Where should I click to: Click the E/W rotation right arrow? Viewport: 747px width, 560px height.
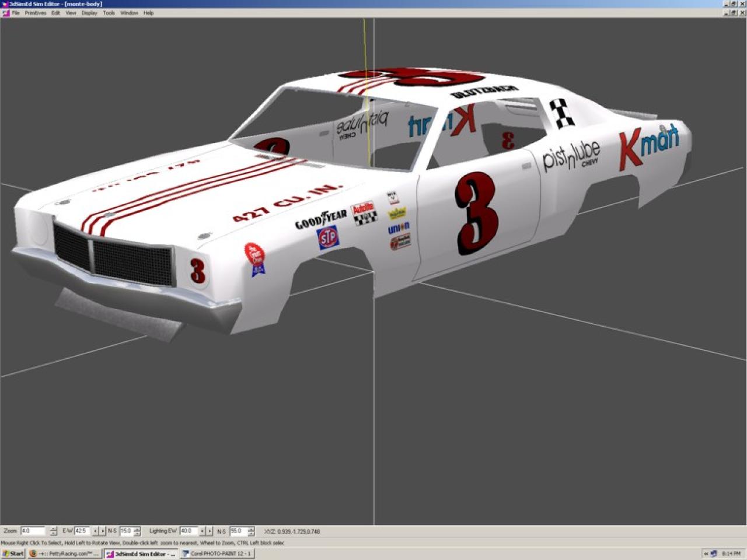pos(103,531)
